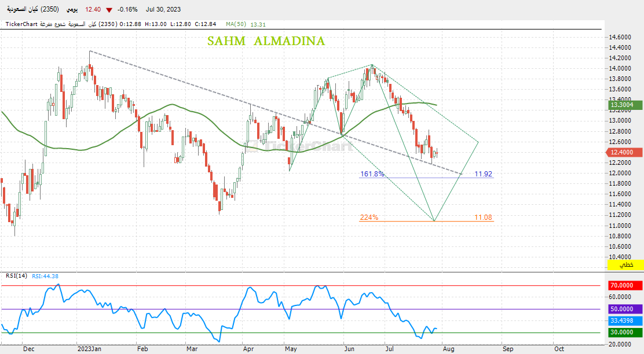
Task: Click the last price 12.40 in header
Action: (x=93, y=9)
